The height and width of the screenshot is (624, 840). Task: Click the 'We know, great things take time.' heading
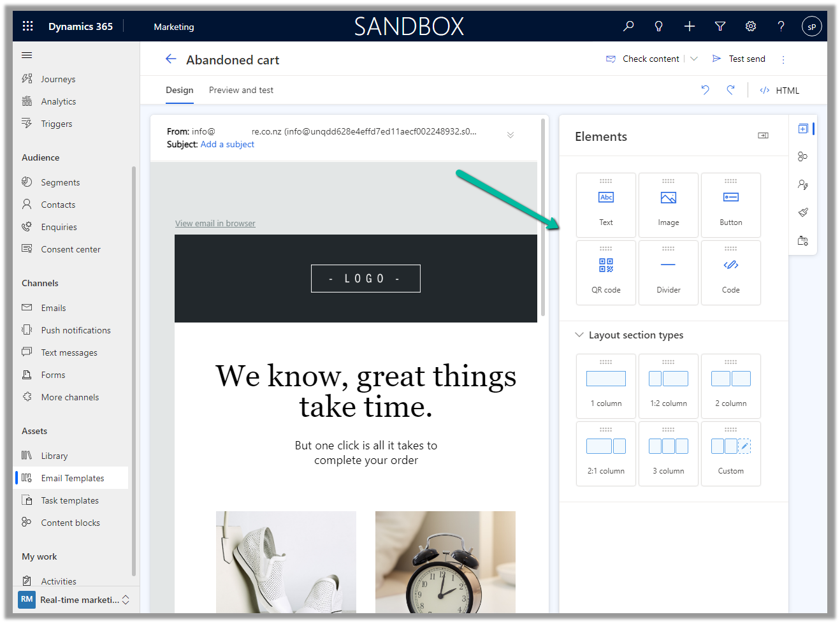366,391
